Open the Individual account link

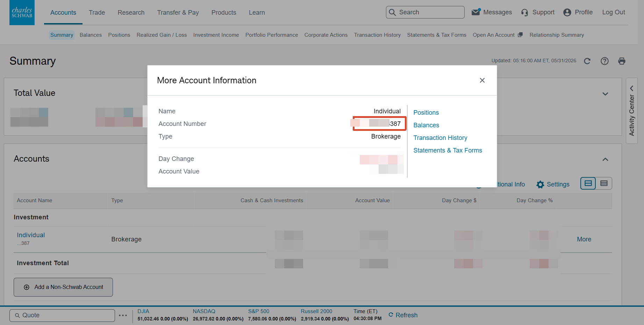[31, 235]
